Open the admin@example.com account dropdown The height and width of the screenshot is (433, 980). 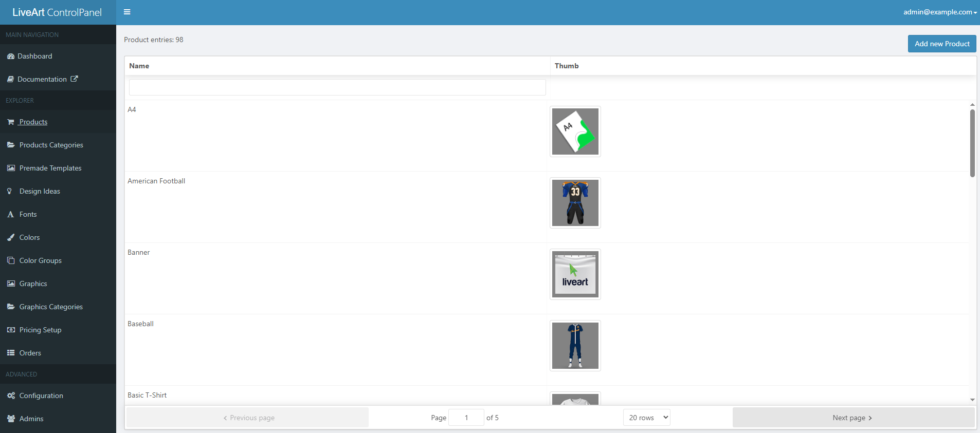pos(940,12)
